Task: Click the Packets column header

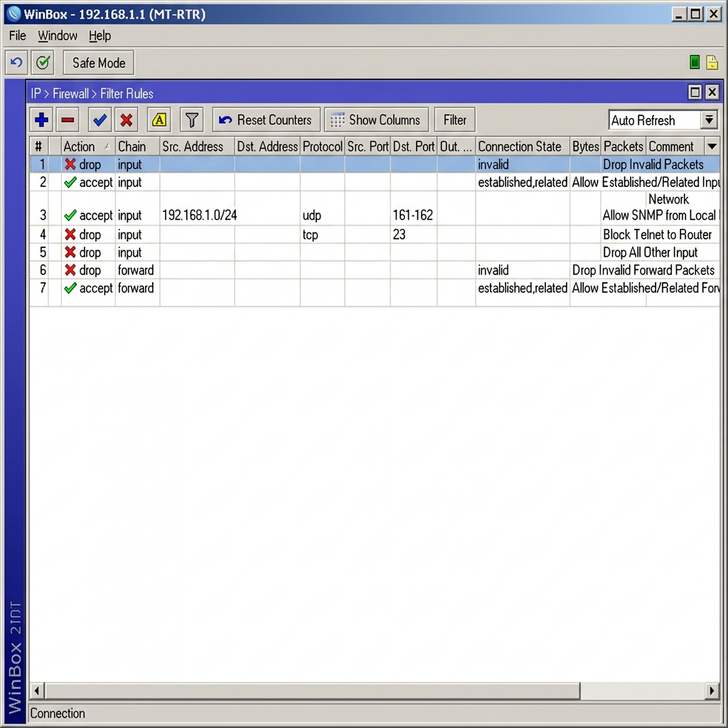Action: coord(623,146)
